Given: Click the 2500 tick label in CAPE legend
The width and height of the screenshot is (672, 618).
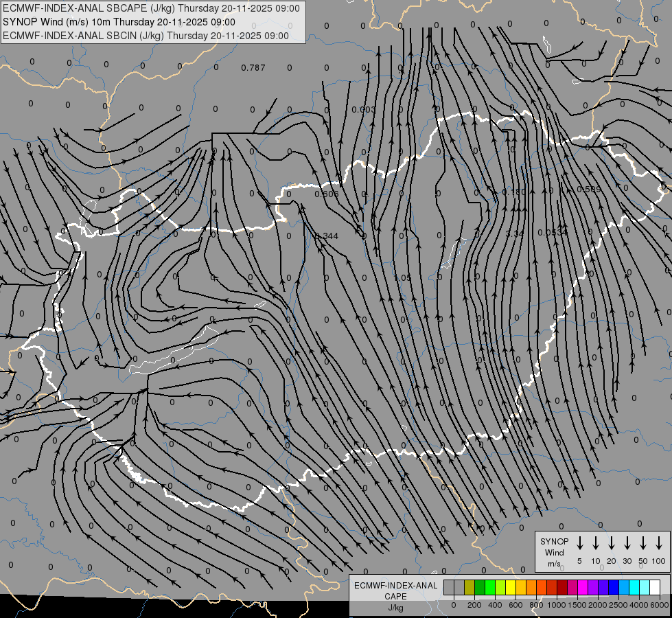Looking at the screenshot, I should [x=618, y=605].
